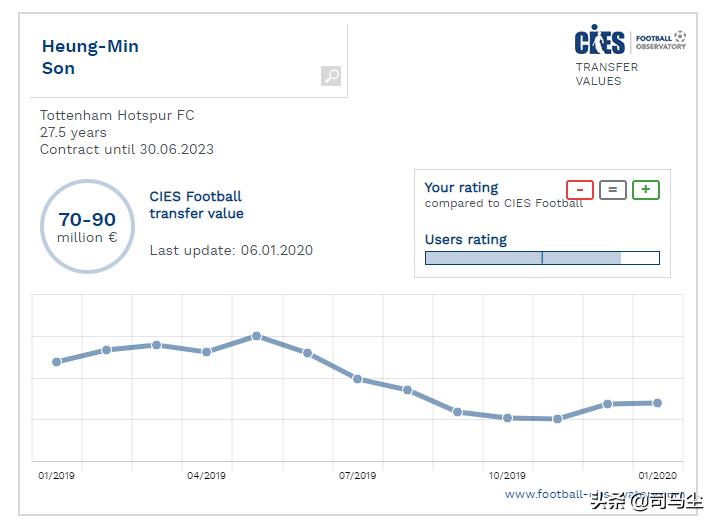Click the data point above 07/2019
The height and width of the screenshot is (525, 718).
coord(357,378)
